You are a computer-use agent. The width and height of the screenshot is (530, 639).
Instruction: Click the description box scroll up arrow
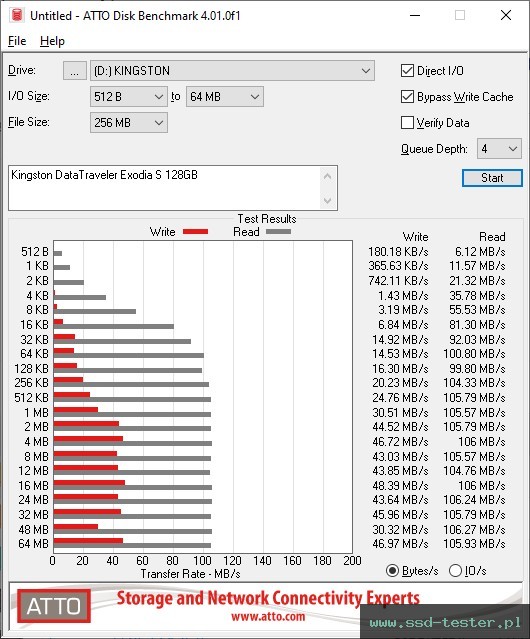(x=328, y=176)
